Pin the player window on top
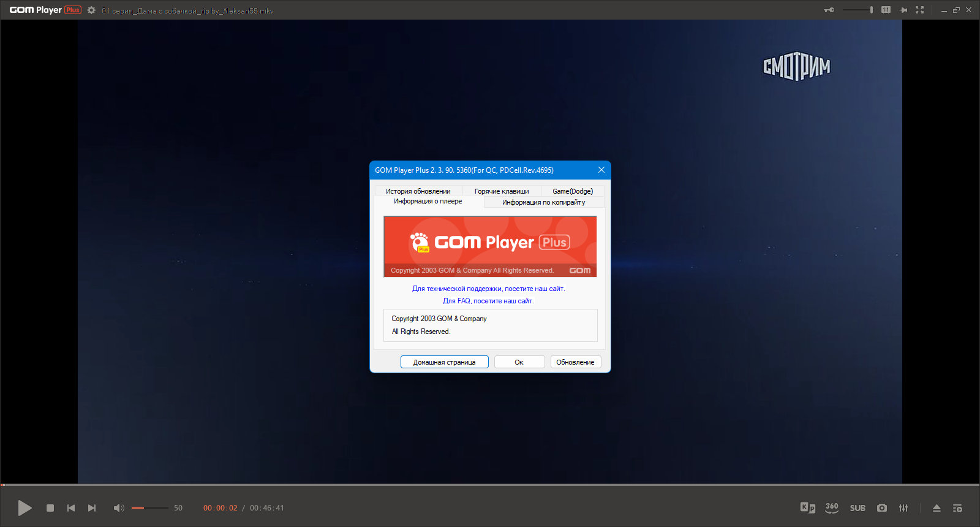This screenshot has width=980, height=527. coord(903,10)
